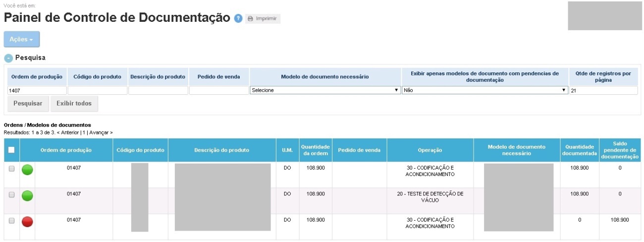
Task: Click the blue help question mark icon
Action: 238,18
